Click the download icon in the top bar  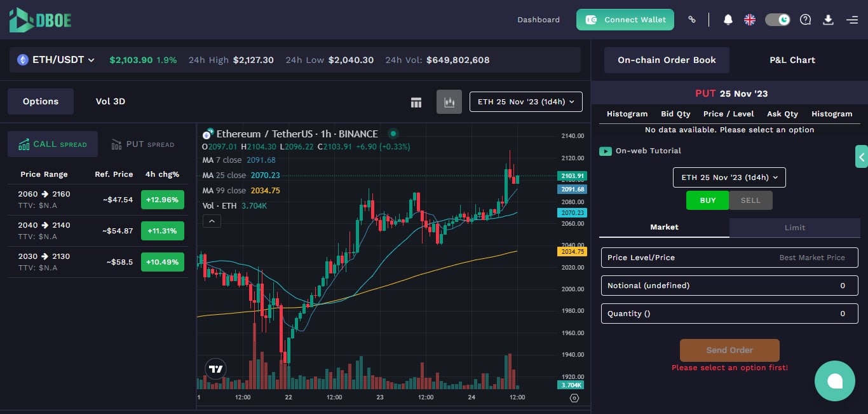point(828,20)
